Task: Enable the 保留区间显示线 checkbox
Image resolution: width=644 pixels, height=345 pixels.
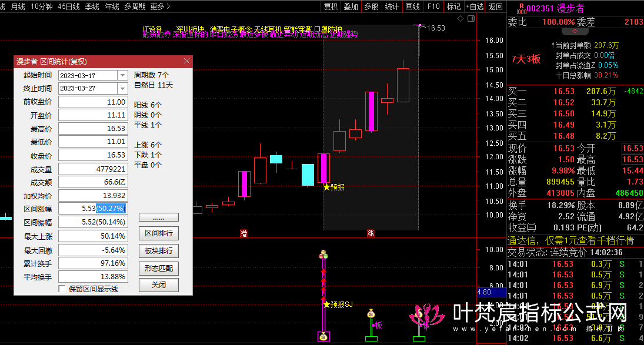Action: pos(62,289)
